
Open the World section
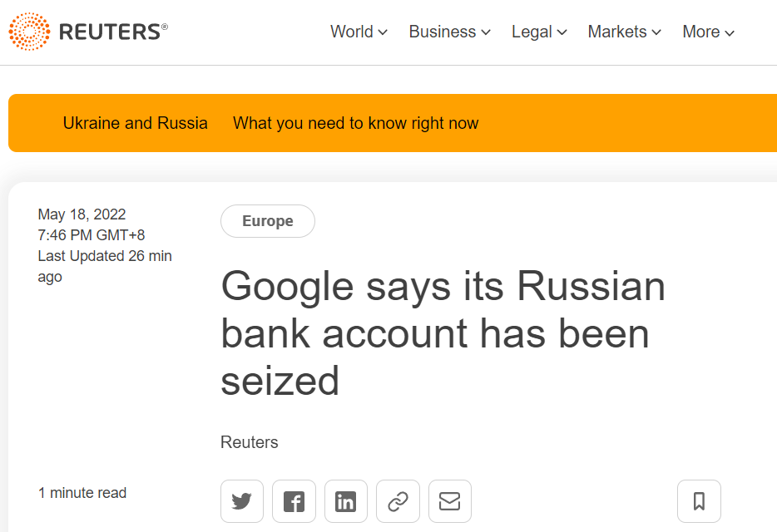352,32
